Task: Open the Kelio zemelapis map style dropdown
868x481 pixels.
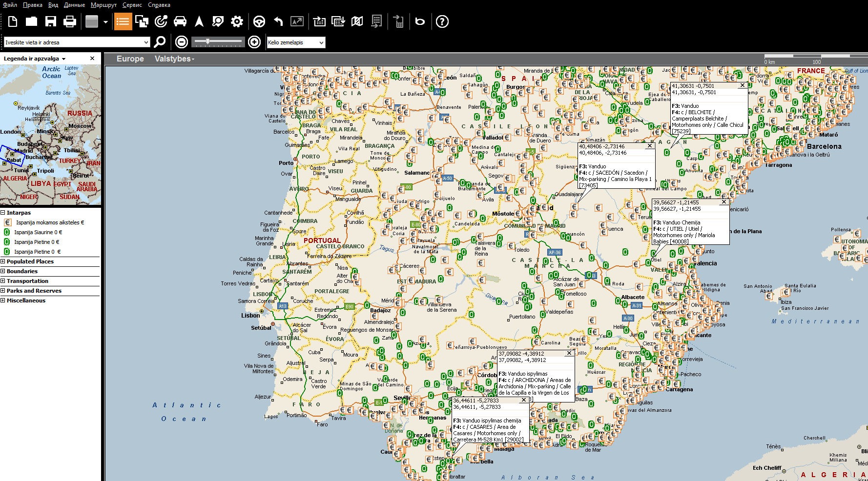Action: pyautogui.click(x=296, y=42)
